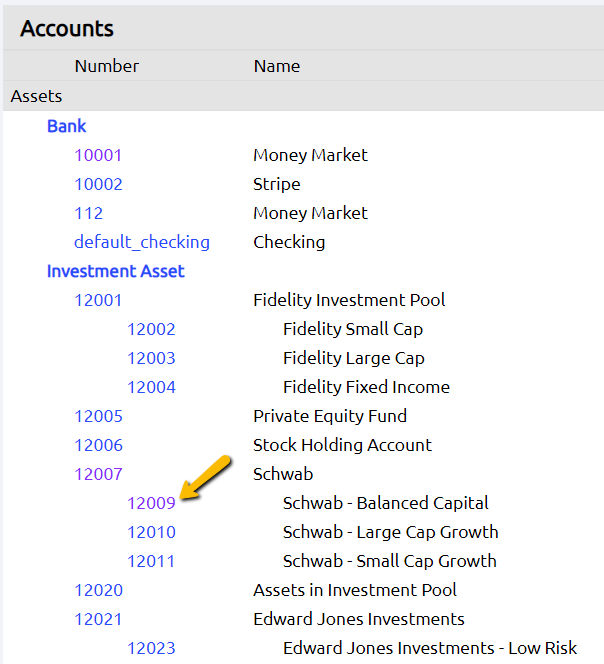
Task: Select the Fidelity Large Cap name
Action: click(x=354, y=358)
